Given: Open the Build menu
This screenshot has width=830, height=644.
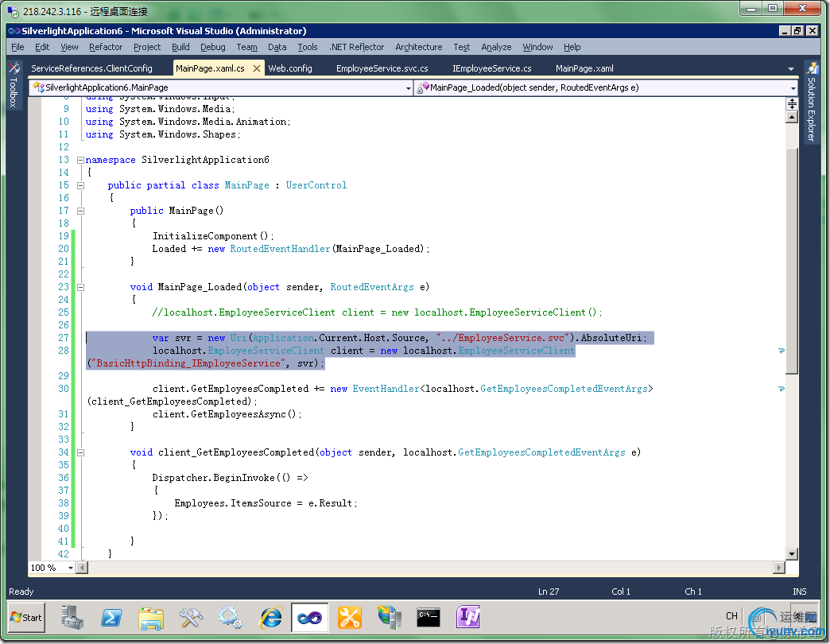Looking at the screenshot, I should click(x=180, y=47).
